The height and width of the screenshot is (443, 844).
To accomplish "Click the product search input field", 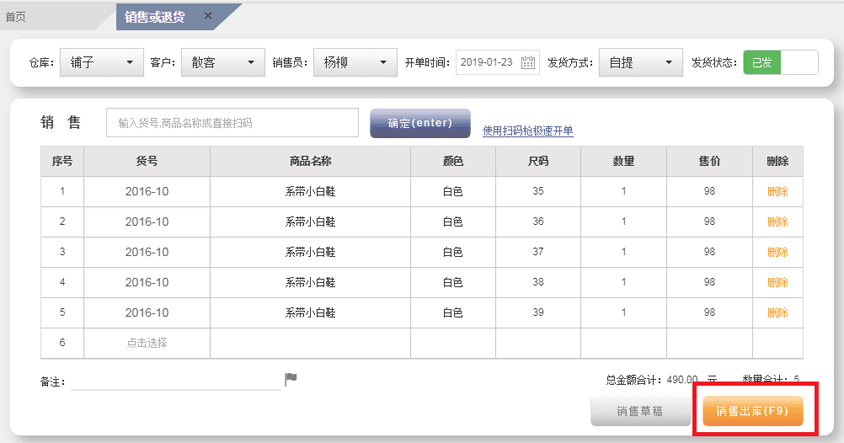I will pos(232,123).
